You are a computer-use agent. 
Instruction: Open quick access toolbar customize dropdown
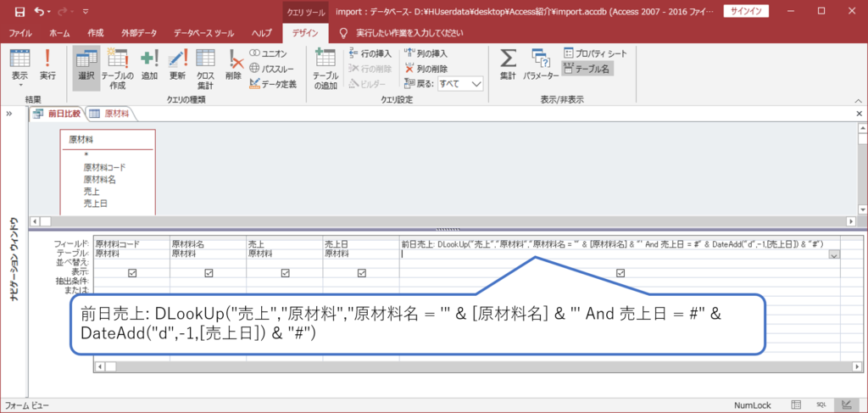85,11
